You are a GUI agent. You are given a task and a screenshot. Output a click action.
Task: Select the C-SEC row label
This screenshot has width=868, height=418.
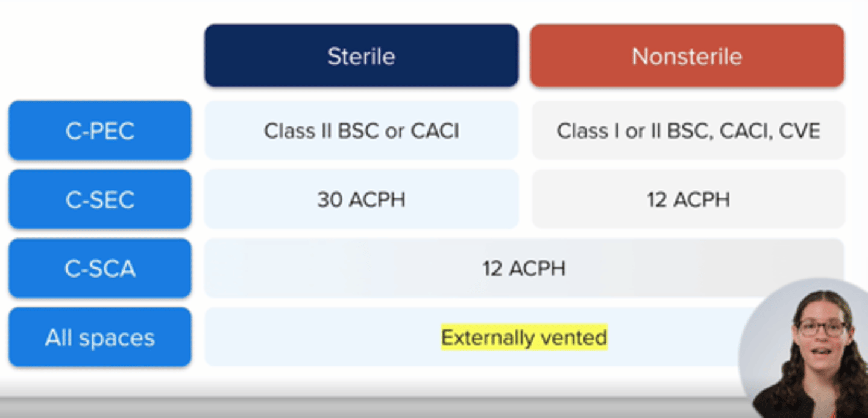tap(100, 199)
